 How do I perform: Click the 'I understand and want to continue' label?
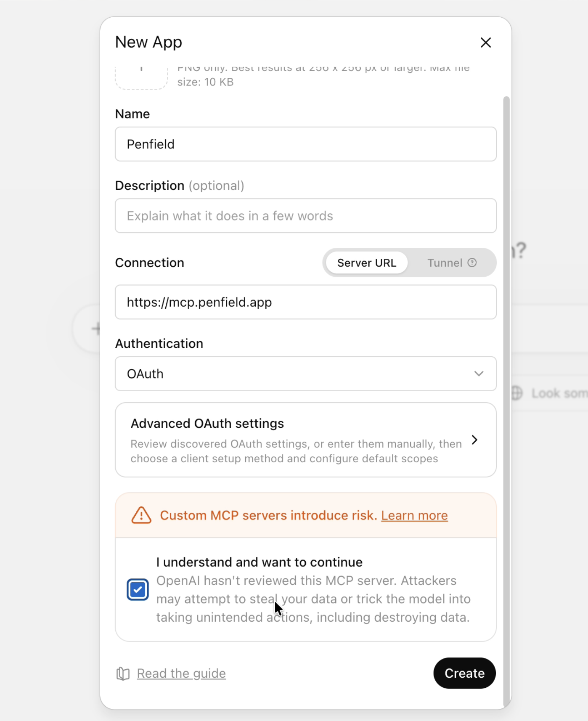click(x=260, y=562)
